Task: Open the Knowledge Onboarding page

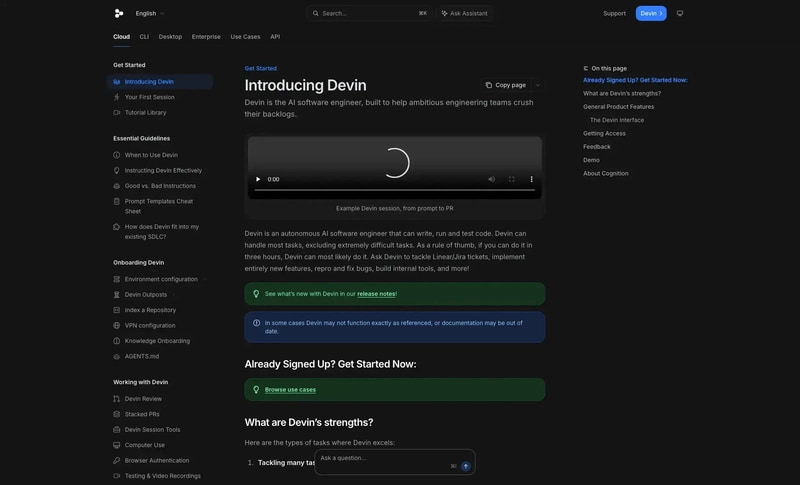Action: tap(157, 341)
